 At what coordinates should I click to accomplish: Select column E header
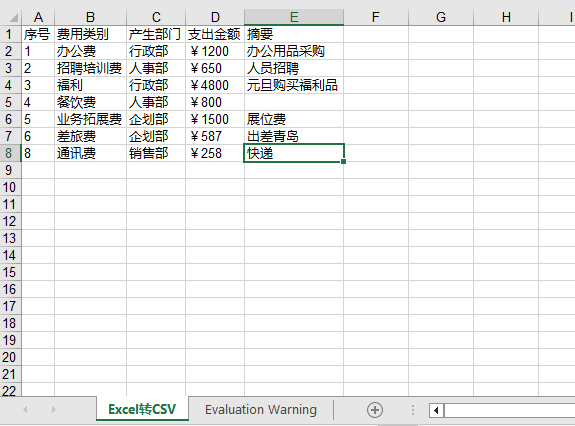pyautogui.click(x=294, y=17)
